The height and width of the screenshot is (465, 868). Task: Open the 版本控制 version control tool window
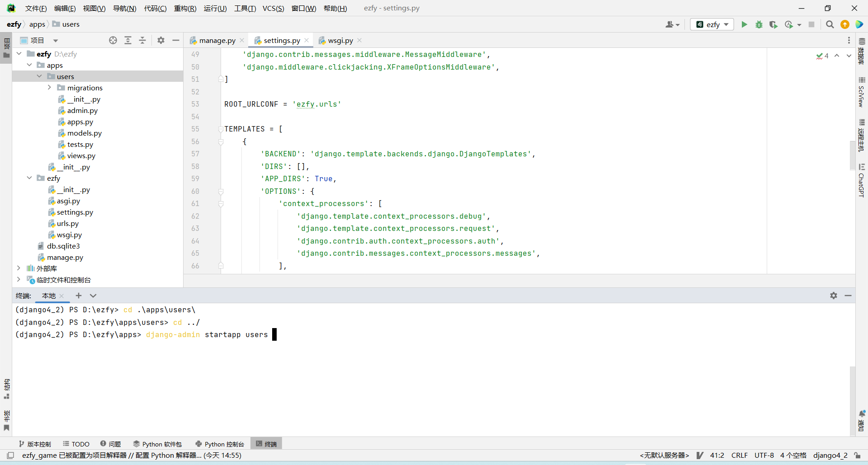point(35,444)
